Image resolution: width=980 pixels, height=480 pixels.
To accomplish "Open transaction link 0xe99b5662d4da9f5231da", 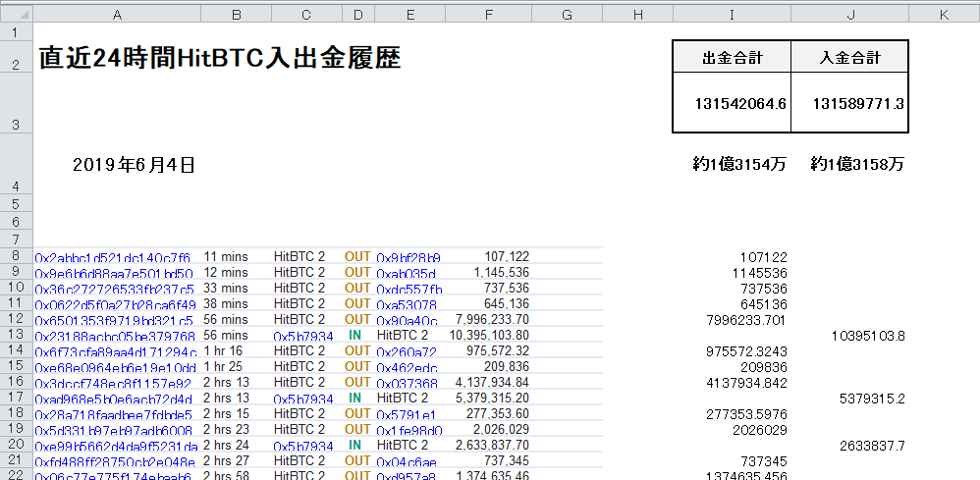I will [116, 446].
